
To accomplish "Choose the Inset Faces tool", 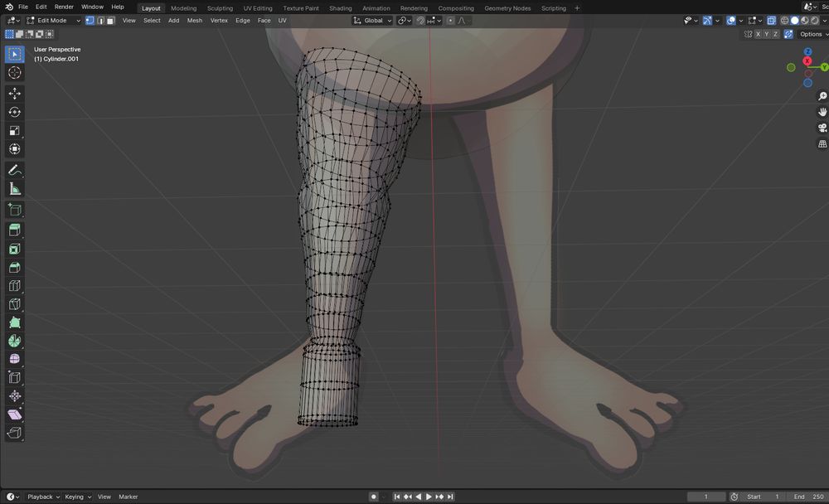I will 15,249.
